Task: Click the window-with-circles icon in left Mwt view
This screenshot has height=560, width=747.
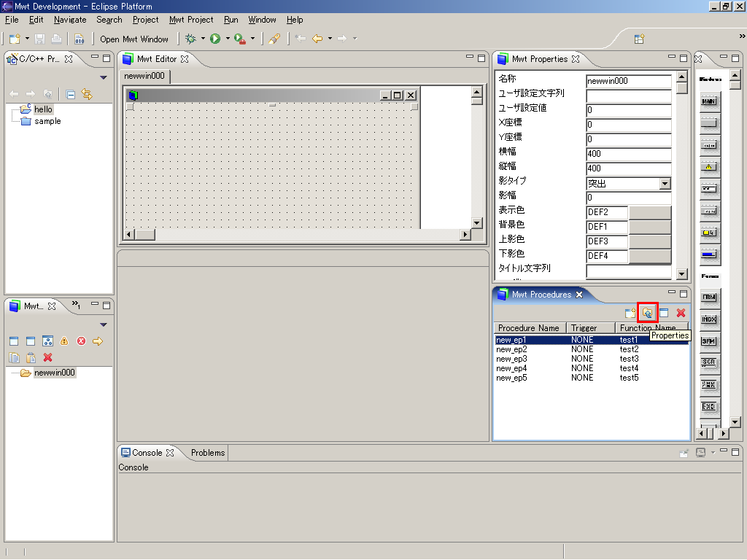Action: pos(47,341)
